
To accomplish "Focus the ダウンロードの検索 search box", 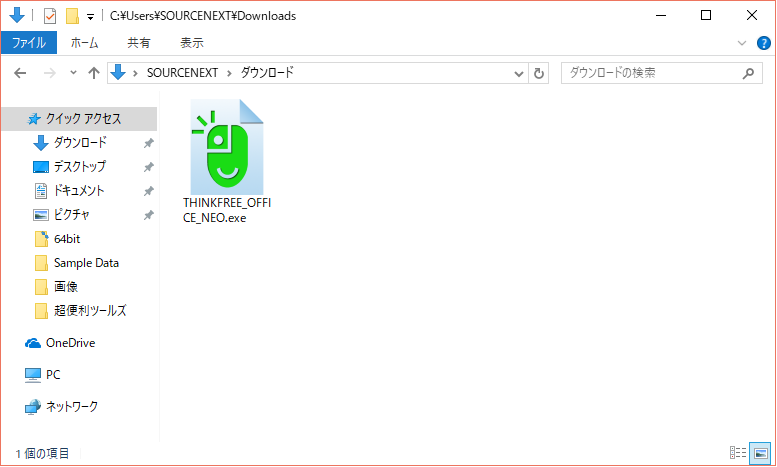I will [x=662, y=73].
